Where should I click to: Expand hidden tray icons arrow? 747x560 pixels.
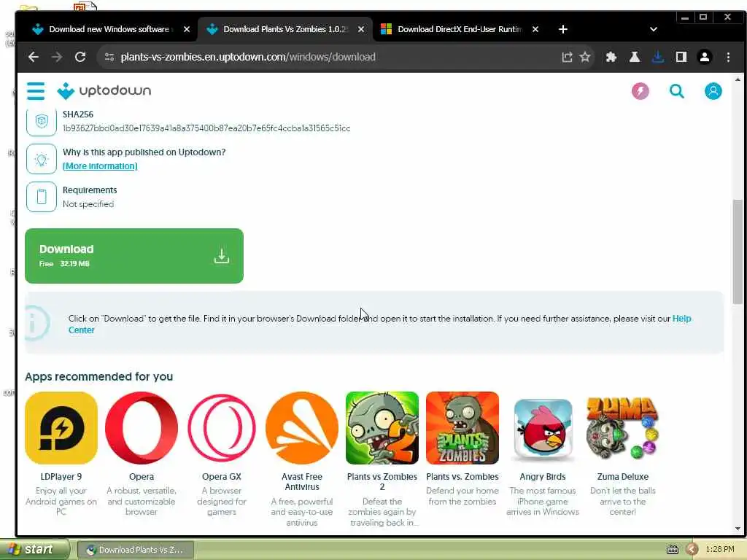tap(692, 550)
